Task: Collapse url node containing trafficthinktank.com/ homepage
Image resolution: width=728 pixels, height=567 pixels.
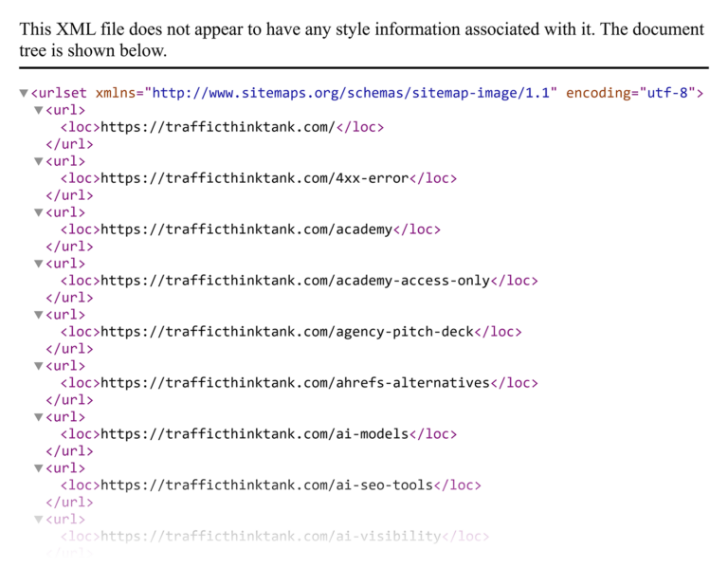Action: [39, 111]
